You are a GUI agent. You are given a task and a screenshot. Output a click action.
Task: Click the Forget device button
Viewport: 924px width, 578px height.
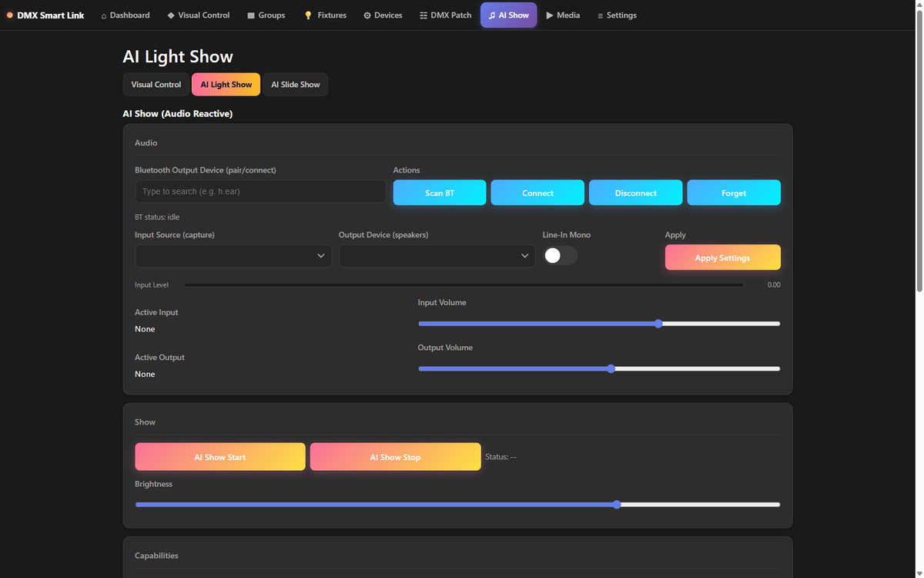tap(734, 193)
